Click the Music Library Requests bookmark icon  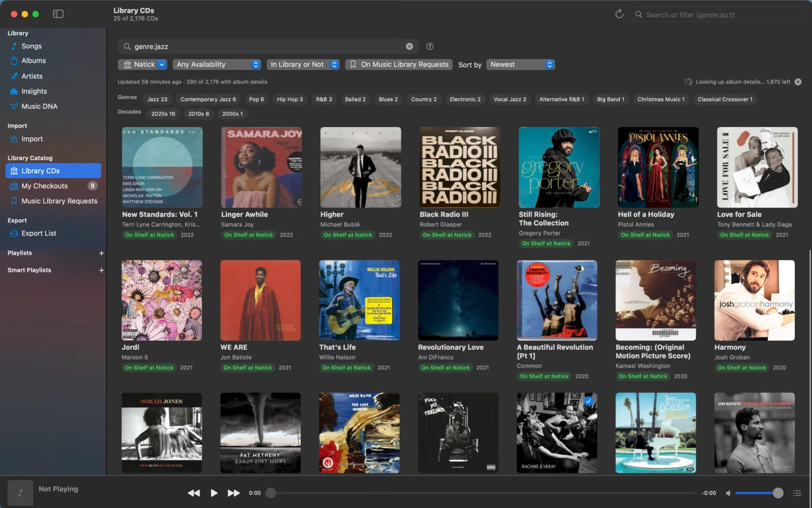tap(14, 201)
